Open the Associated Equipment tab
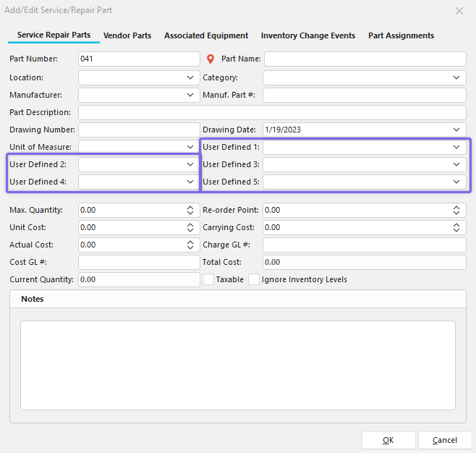This screenshot has height=453, width=476. tap(206, 35)
